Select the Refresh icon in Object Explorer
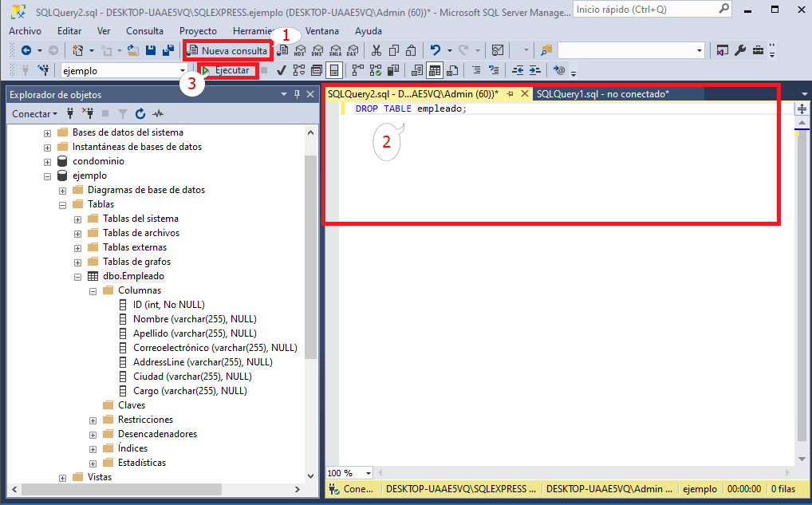812x505 pixels. (140, 114)
